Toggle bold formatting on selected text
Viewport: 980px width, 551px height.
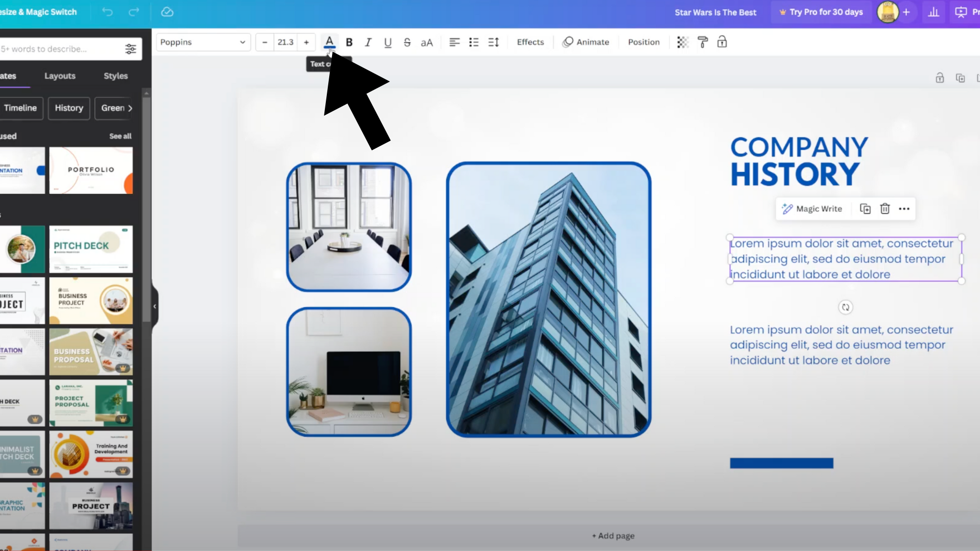click(349, 42)
